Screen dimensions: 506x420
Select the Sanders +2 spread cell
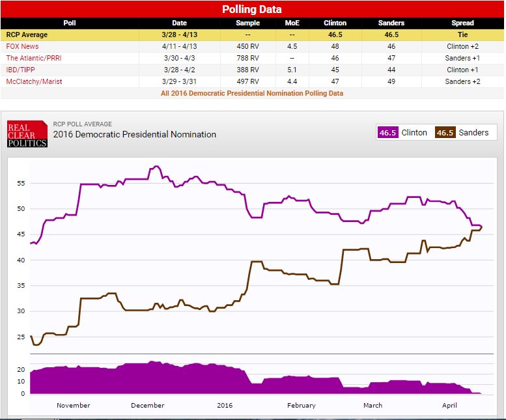[x=462, y=81]
